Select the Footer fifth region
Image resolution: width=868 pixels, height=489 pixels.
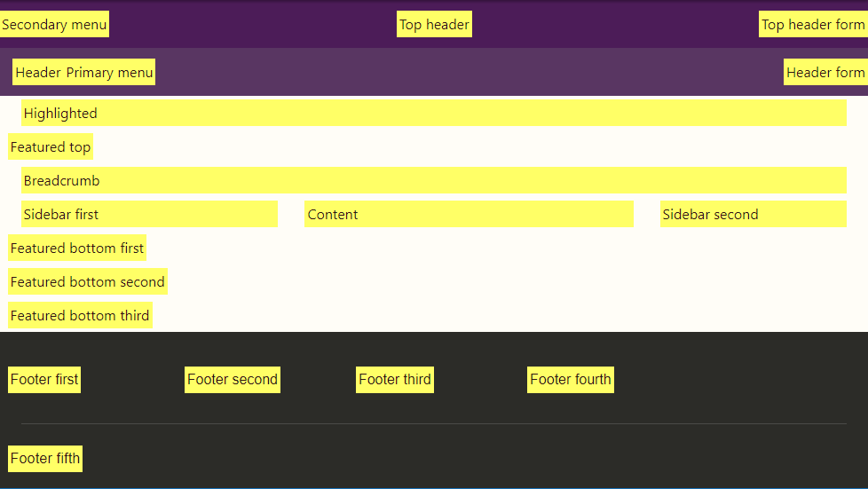(45, 459)
